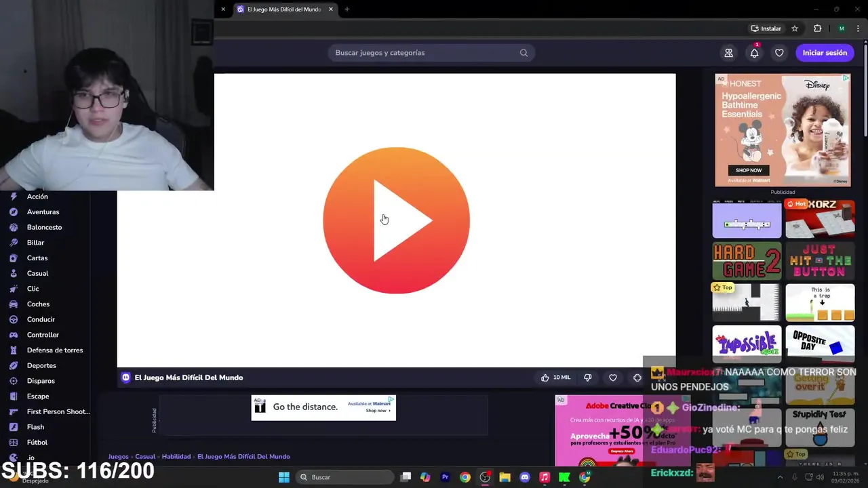Open the Aventuras category in the sidebar
The width and height of the screenshot is (868, 488).
[43, 212]
